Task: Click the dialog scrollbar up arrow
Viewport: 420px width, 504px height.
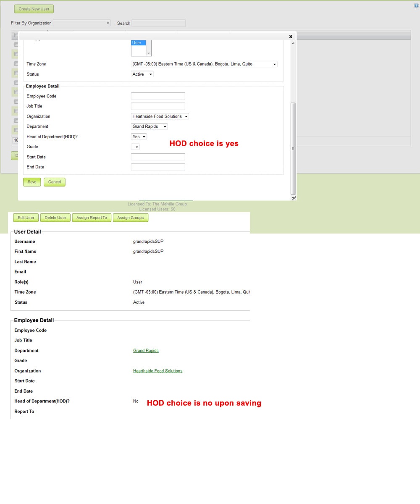Action: (x=293, y=43)
